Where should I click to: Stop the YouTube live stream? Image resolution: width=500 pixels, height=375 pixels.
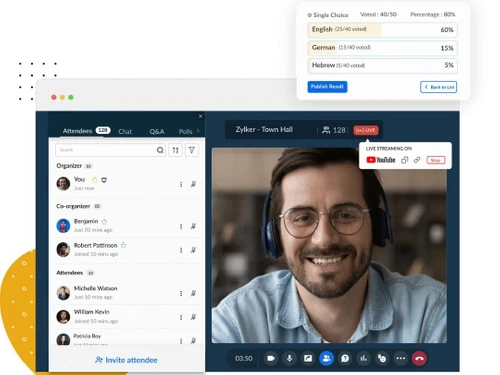pos(436,160)
